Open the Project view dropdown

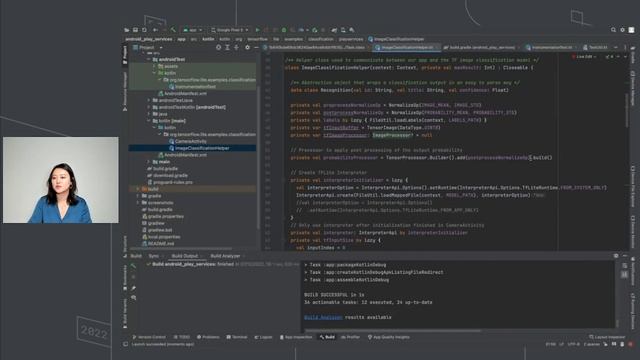tap(148, 47)
